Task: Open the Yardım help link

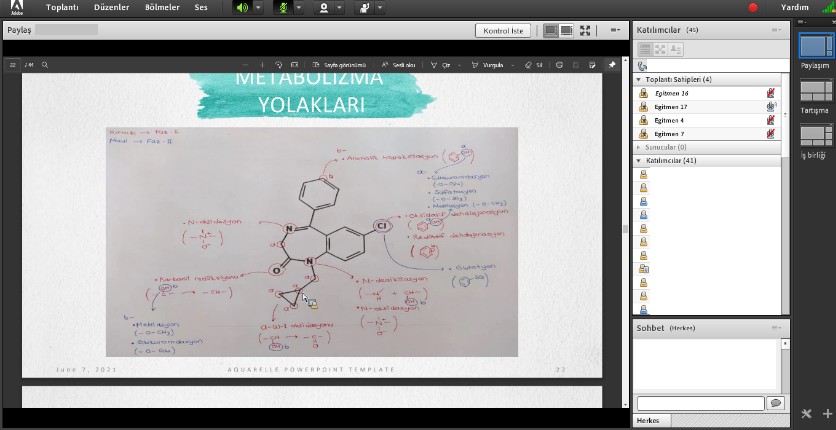Action: (x=795, y=7)
